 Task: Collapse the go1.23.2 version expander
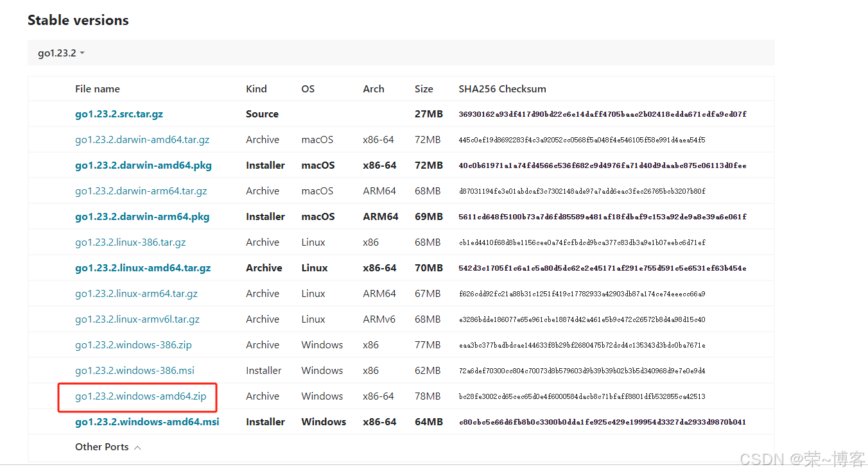61,53
